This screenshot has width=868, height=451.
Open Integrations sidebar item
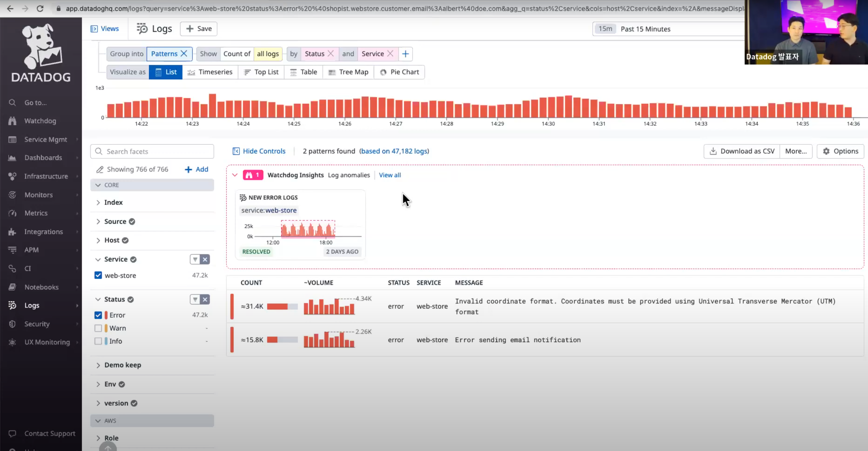[x=44, y=231]
